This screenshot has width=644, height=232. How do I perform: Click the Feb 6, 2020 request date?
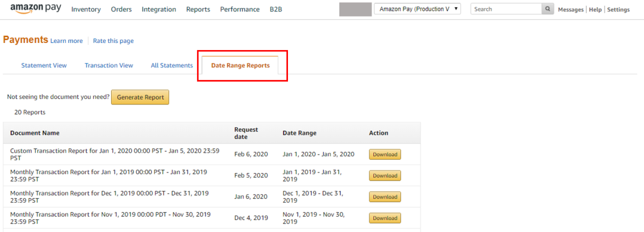(251, 154)
